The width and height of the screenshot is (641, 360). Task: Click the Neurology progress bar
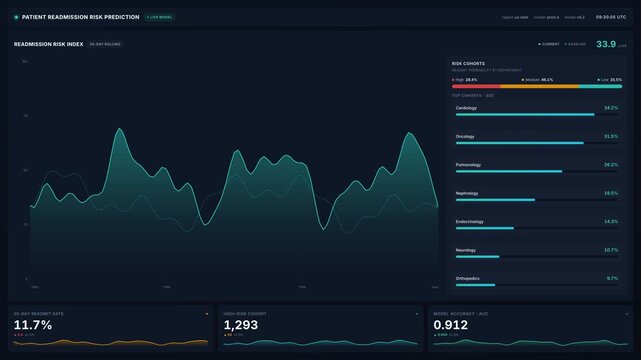[537, 257]
